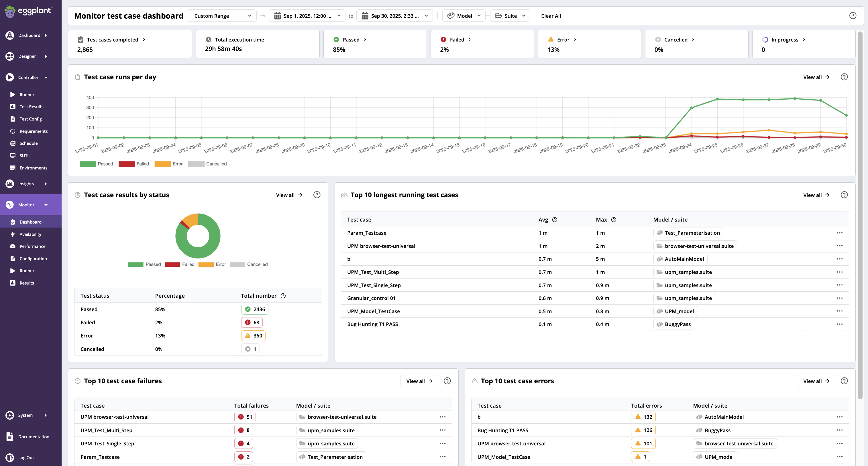Image resolution: width=868 pixels, height=466 pixels.
Task: Select the Environments sidebar icon
Action: (13, 168)
